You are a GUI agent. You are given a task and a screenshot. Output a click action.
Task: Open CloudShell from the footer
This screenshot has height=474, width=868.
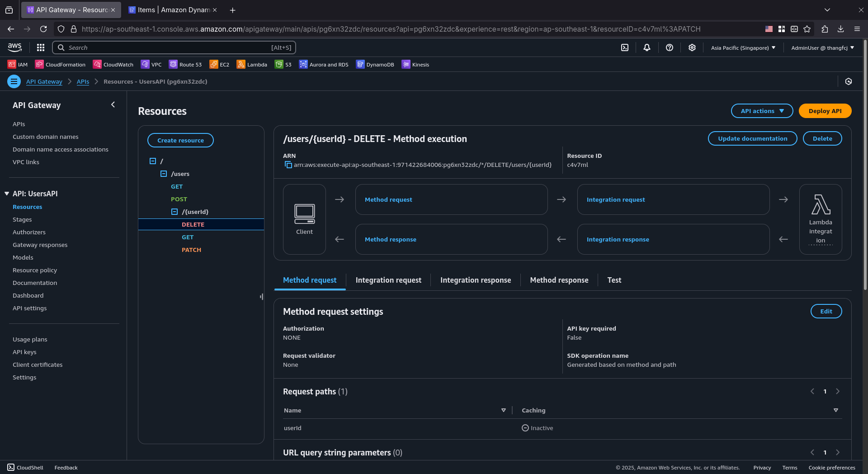[25, 467]
